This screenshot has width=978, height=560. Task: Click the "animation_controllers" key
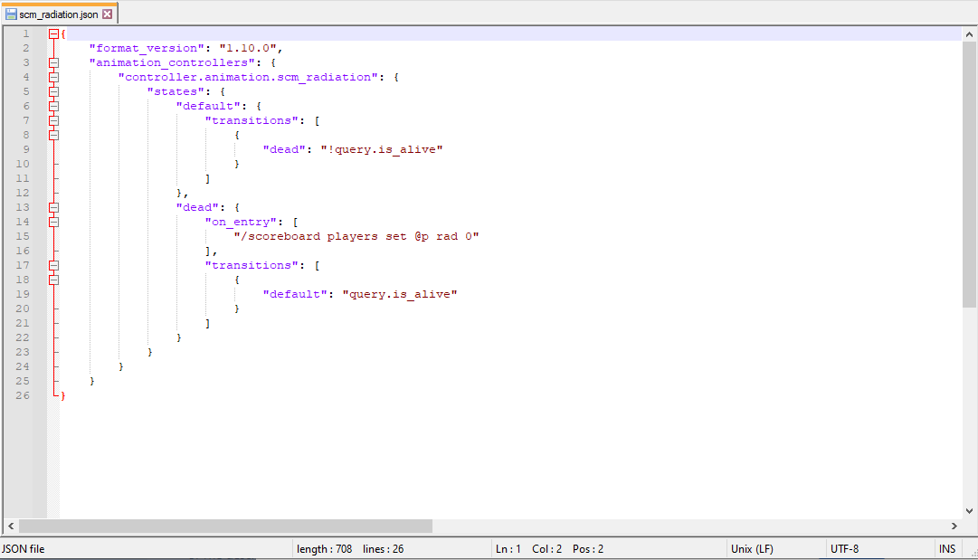click(172, 62)
